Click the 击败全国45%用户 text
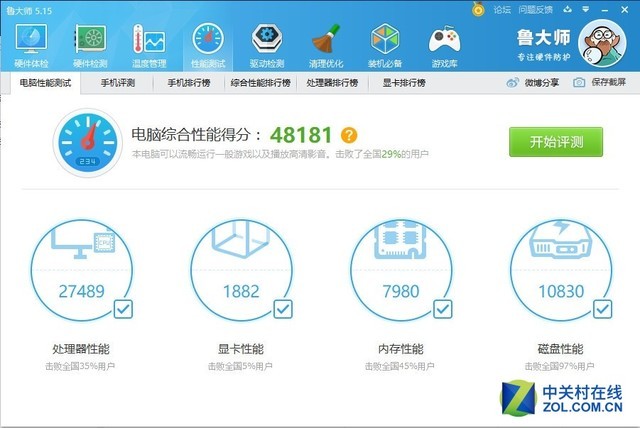This screenshot has height=428, width=640. click(400, 366)
